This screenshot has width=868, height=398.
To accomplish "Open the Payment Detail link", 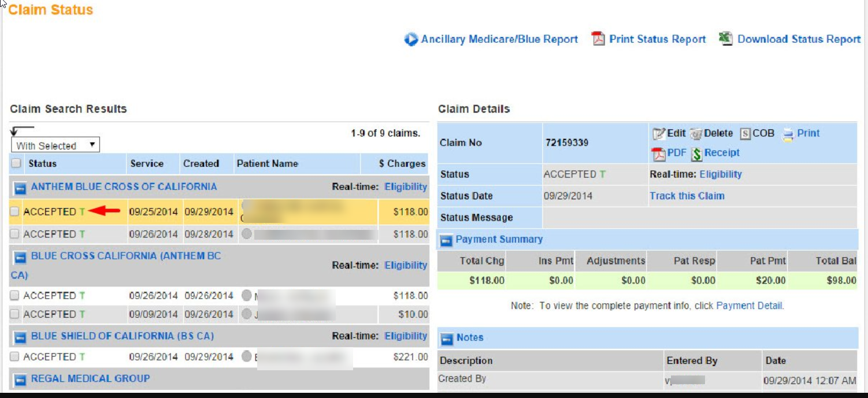I will [750, 306].
